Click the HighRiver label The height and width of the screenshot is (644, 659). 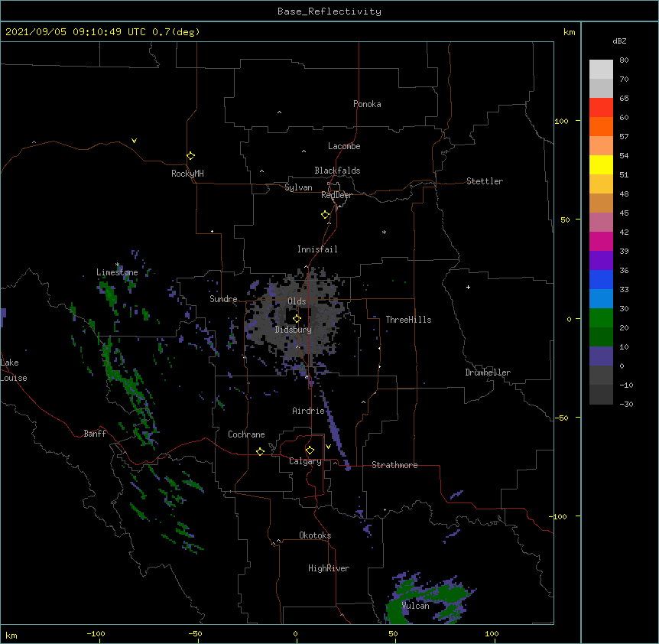click(x=329, y=568)
